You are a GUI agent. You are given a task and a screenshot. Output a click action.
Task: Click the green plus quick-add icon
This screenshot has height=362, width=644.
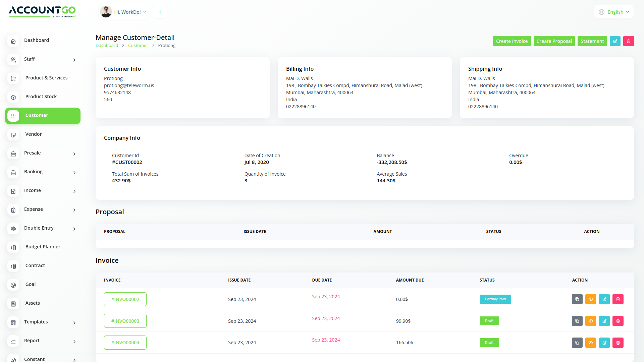coord(160,12)
